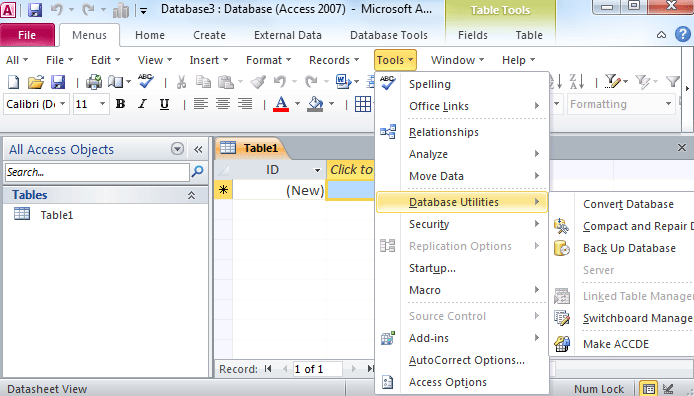The height and width of the screenshot is (396, 694).
Task: Open the Fill Color dropdown arrow
Action: [x=332, y=104]
